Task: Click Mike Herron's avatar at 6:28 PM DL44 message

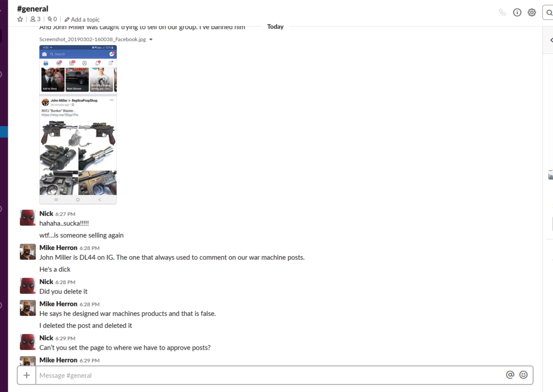Action: tap(28, 252)
